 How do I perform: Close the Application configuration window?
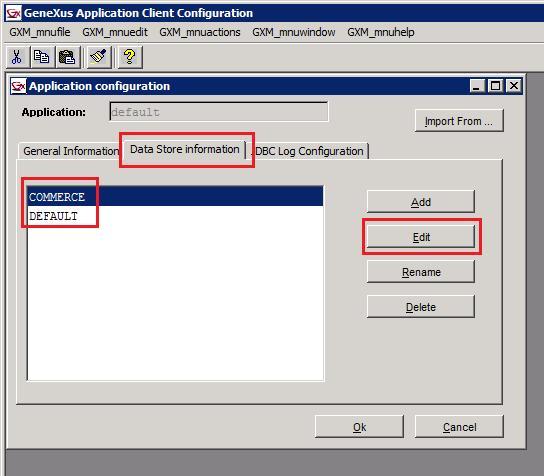[514, 86]
